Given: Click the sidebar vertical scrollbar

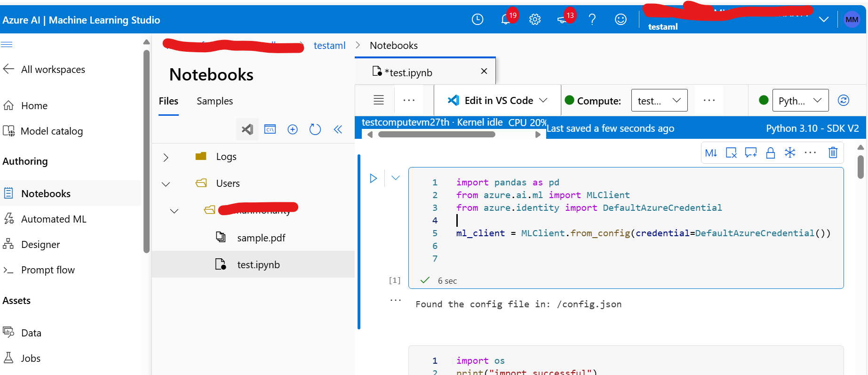Looking at the screenshot, I should tap(146, 151).
